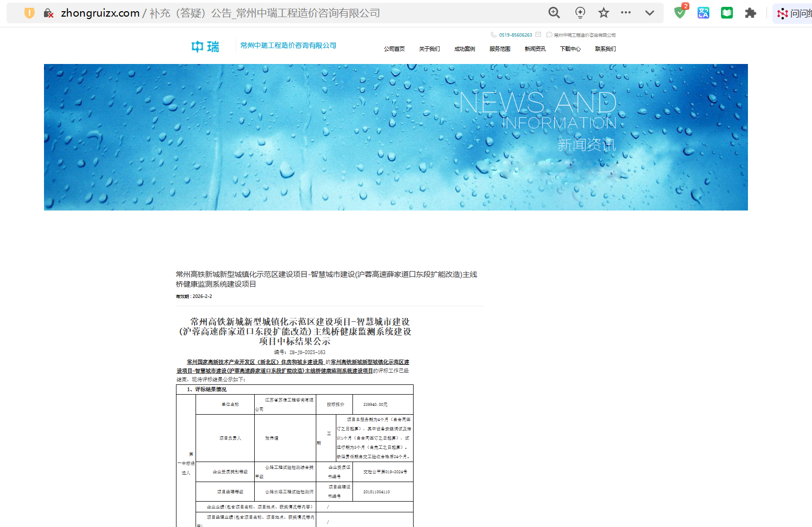Open the green shield extension with badge
Screen dimensions: 812x527
coord(680,13)
